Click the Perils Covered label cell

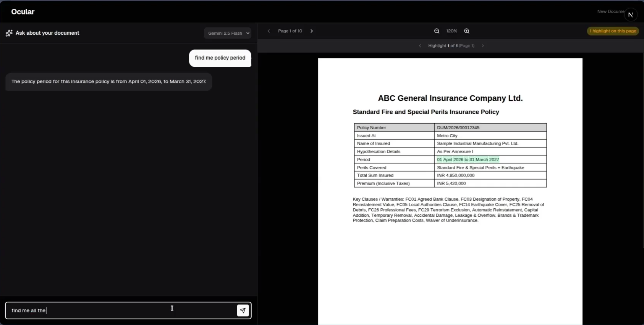(x=394, y=167)
